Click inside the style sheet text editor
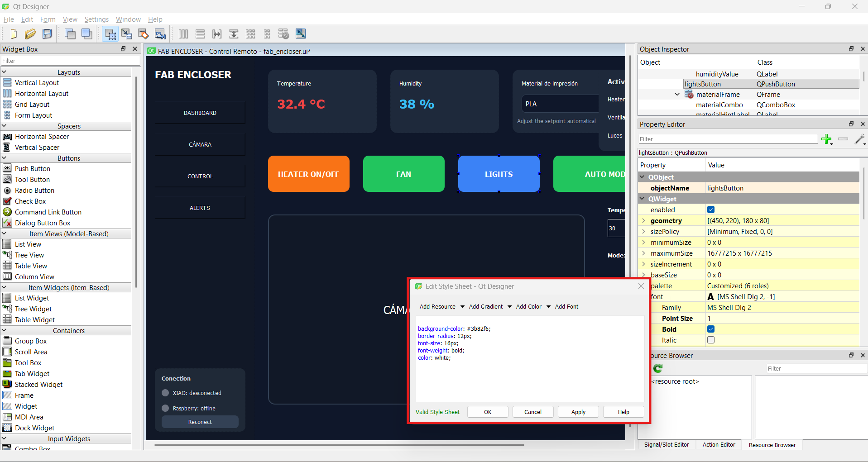The height and width of the screenshot is (462, 868). tap(530, 359)
